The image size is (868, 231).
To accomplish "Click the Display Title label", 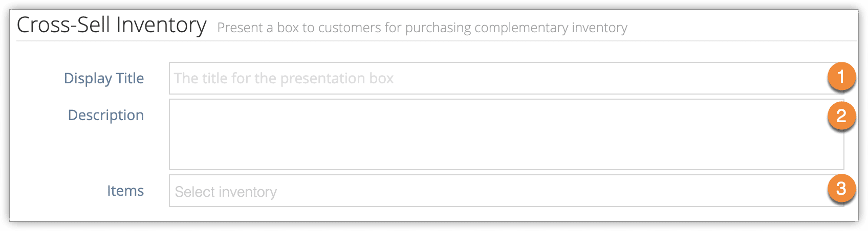I will pyautogui.click(x=104, y=78).
